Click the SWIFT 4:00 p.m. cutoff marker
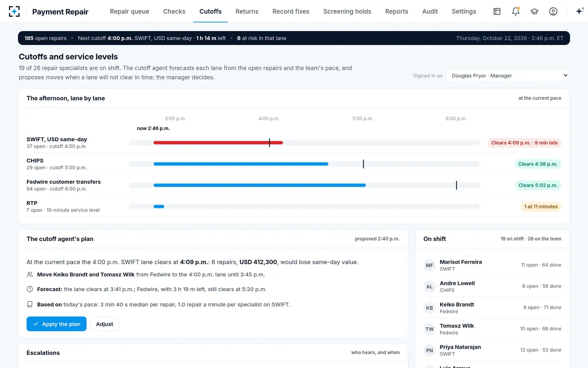This screenshot has width=588, height=368. (269, 143)
